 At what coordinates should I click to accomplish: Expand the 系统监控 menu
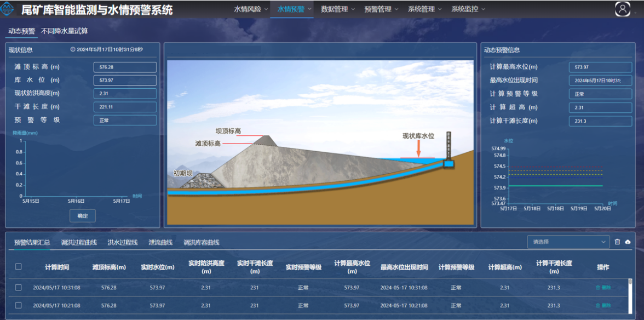(x=468, y=9)
